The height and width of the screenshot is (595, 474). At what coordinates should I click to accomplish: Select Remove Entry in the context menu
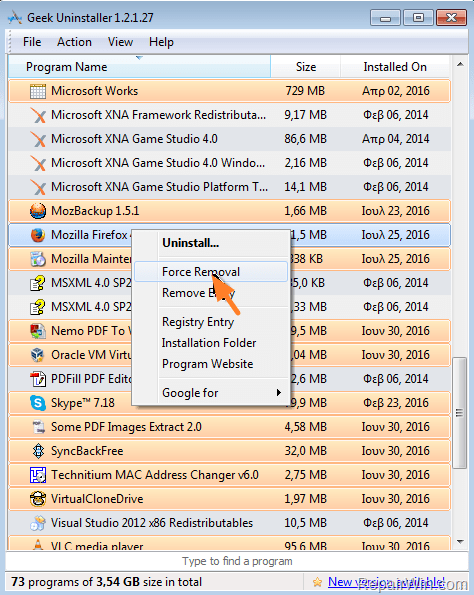pos(211,293)
